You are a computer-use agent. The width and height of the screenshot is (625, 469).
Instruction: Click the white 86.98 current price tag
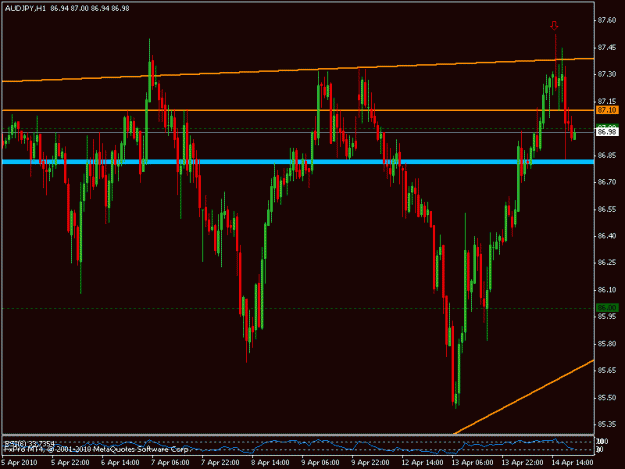[x=607, y=131]
